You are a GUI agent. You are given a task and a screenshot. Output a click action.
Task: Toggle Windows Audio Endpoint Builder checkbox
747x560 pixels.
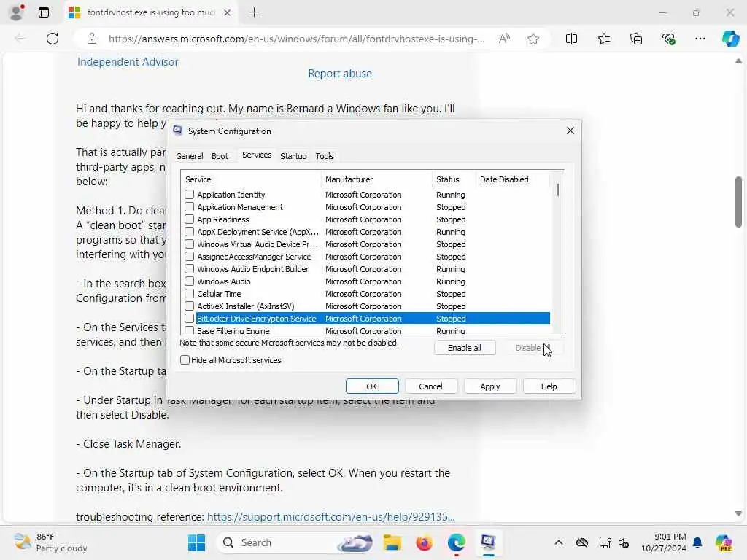pos(189,268)
